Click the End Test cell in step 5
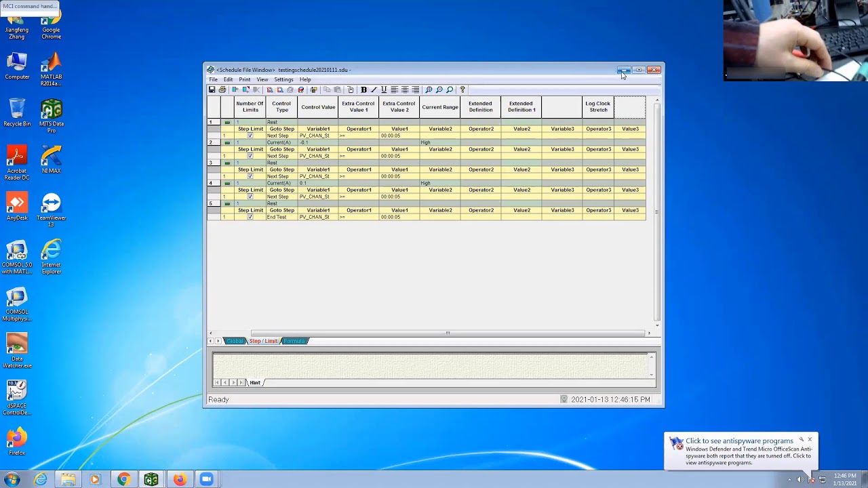 click(x=281, y=217)
